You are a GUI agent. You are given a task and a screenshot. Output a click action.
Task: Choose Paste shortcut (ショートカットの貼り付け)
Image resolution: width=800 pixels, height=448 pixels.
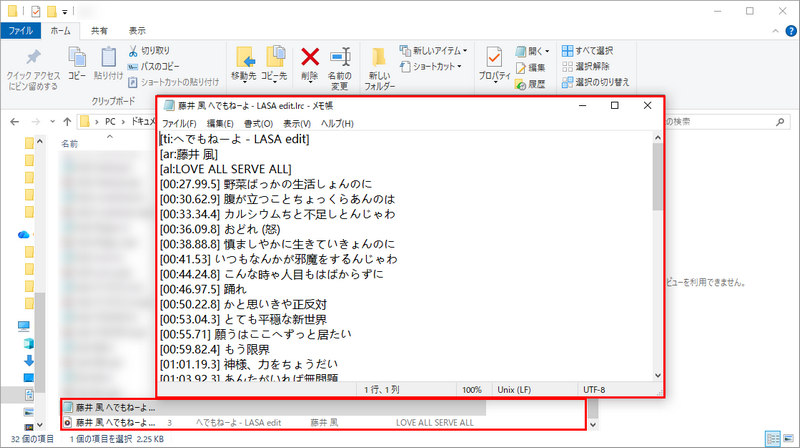pos(173,82)
